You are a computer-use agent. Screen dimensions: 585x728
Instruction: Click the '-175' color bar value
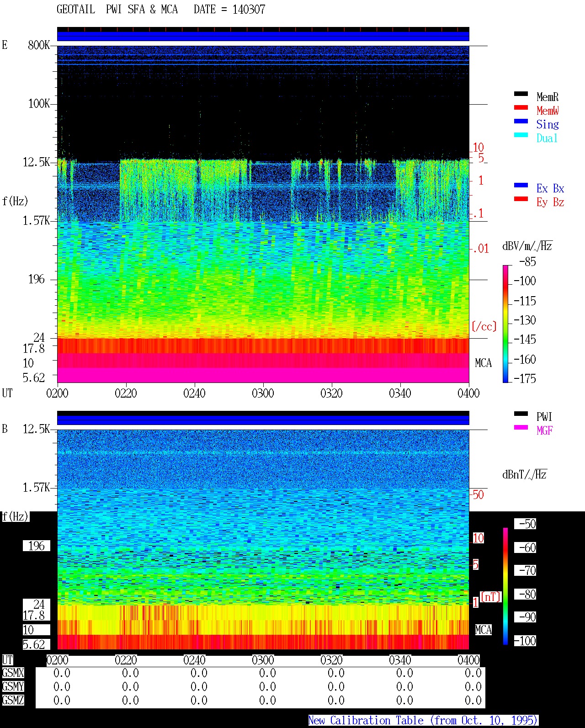[525, 378]
